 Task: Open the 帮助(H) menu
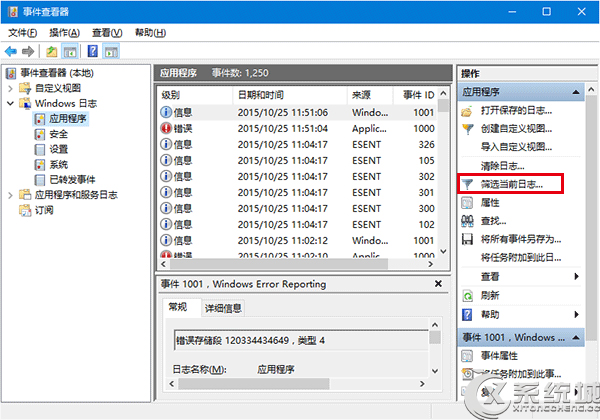(x=150, y=33)
